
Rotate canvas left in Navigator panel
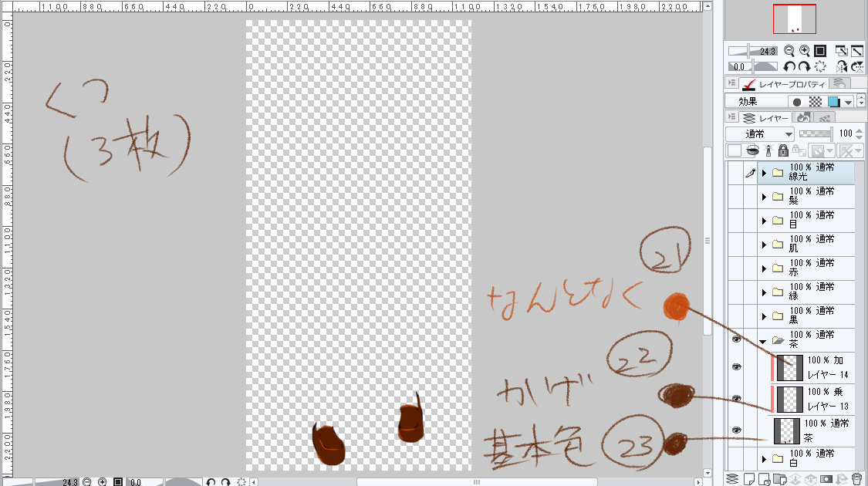tap(789, 67)
